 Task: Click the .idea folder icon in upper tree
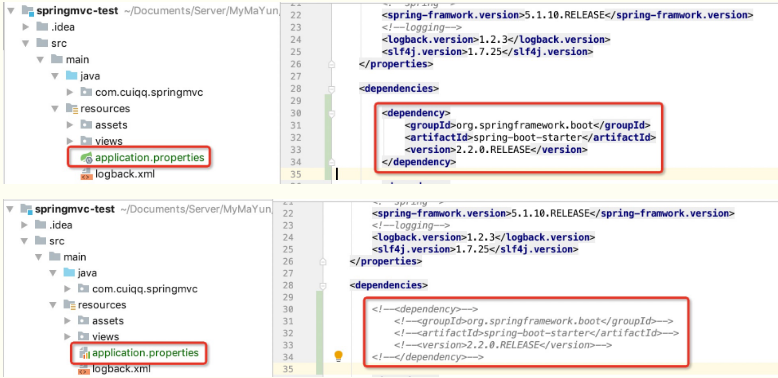coord(42,27)
